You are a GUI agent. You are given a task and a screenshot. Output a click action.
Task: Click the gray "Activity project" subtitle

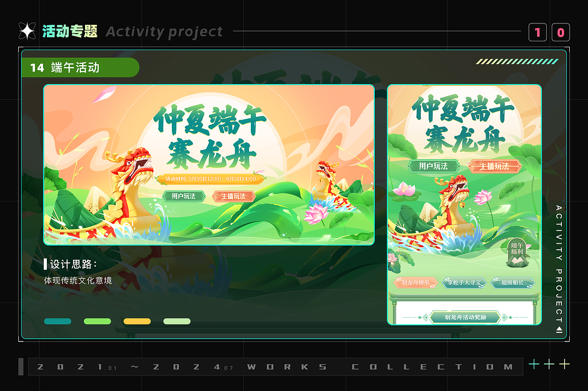point(164,32)
